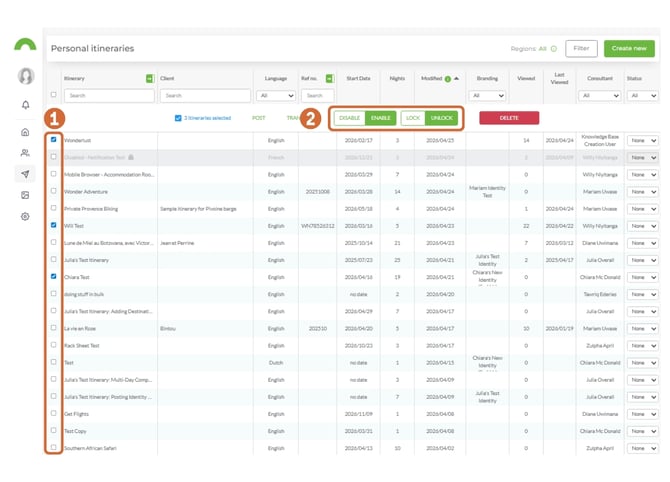
Task: Open the Language filter dropdown
Action: [x=276, y=96]
